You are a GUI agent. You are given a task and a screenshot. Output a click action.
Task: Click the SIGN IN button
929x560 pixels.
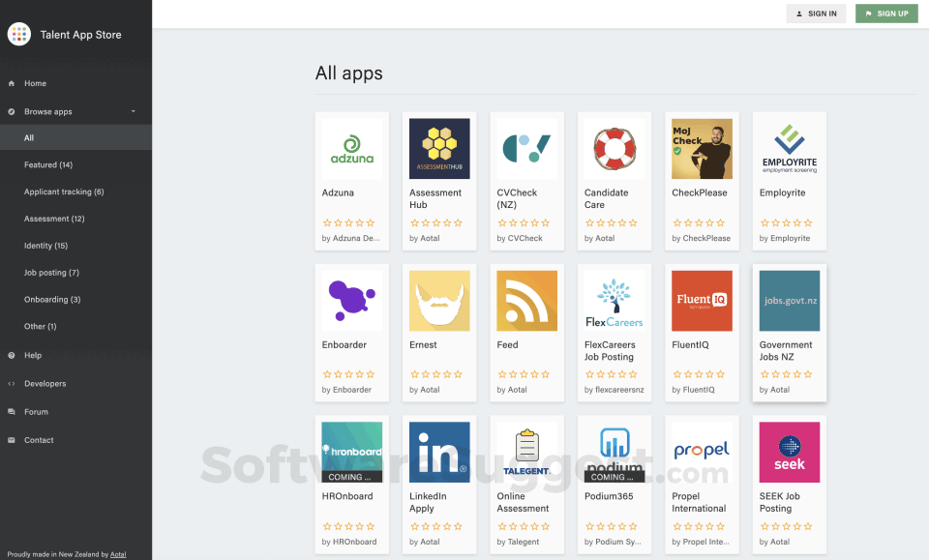[816, 14]
